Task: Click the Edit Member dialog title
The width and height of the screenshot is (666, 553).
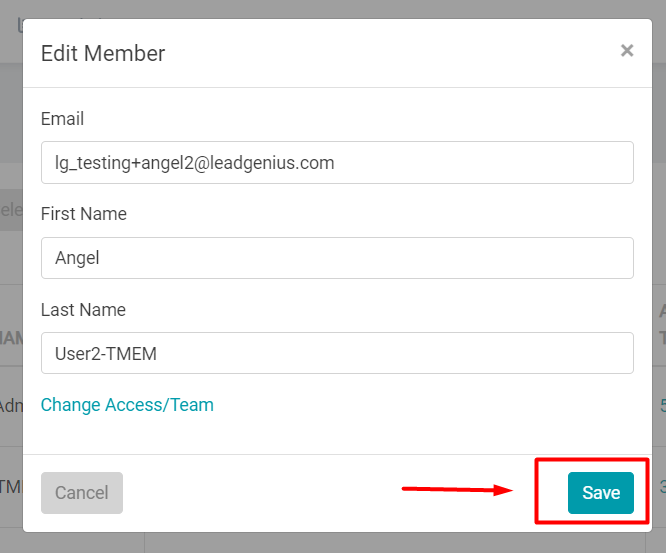Action: click(103, 54)
